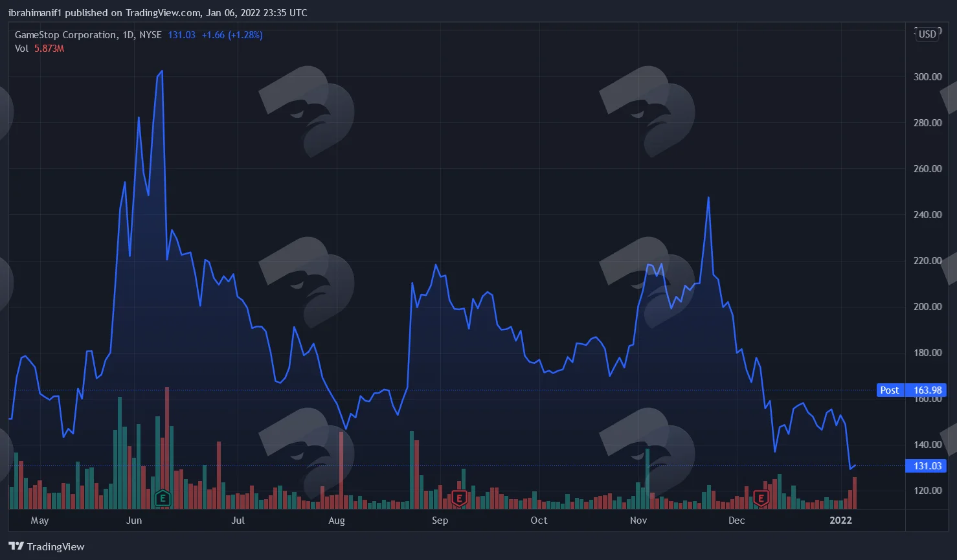
Task: Click the TradingView logo at the bottom
Action: [x=47, y=546]
